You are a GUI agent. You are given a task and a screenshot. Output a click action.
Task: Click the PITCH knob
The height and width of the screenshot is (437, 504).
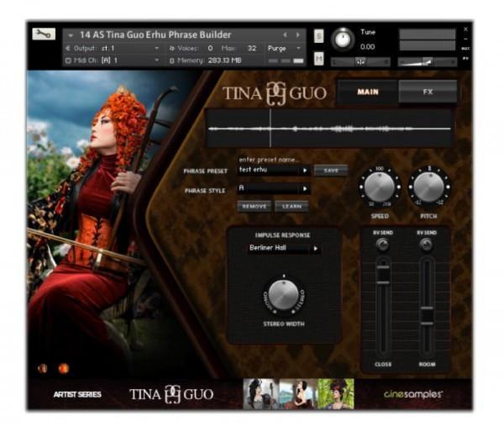428,187
